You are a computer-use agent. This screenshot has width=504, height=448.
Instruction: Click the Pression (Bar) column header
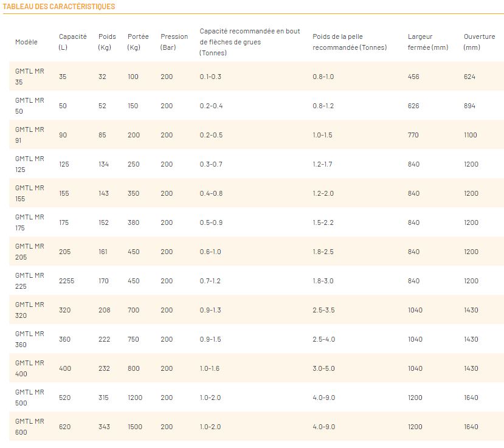pos(174,42)
